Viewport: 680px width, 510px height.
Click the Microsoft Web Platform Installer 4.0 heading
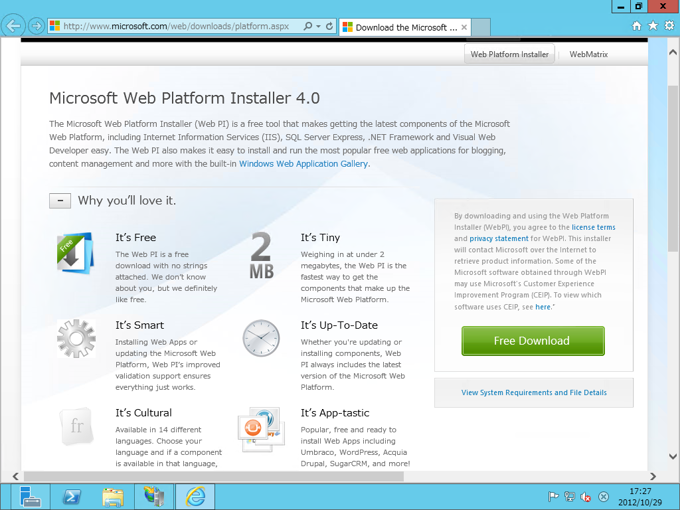184,98
